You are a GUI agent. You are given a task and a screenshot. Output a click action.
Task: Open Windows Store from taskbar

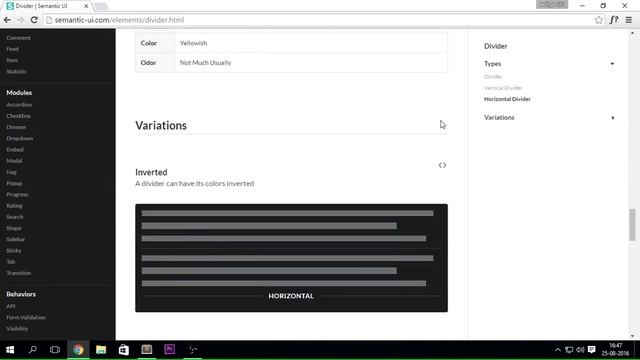(124, 349)
